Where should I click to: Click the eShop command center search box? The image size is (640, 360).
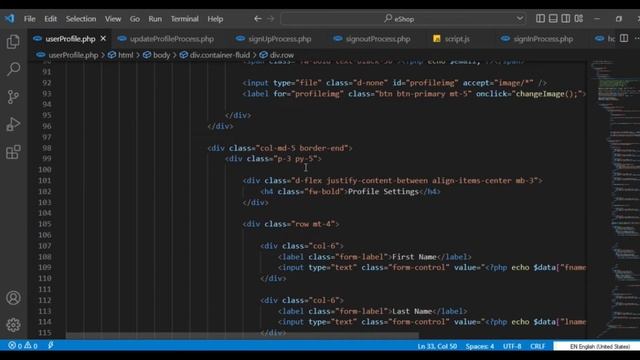pos(403,19)
